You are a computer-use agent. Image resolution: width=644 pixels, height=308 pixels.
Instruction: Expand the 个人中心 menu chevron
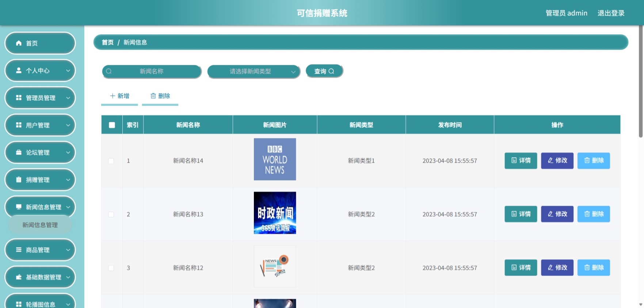point(68,70)
